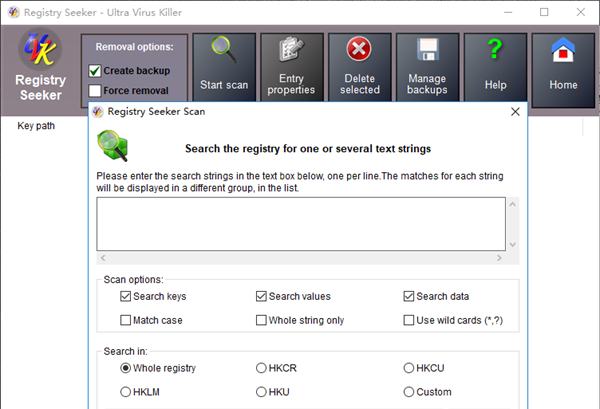The image size is (600, 409).
Task: Click the UVK Registry Seeker logo
Action: (40, 49)
